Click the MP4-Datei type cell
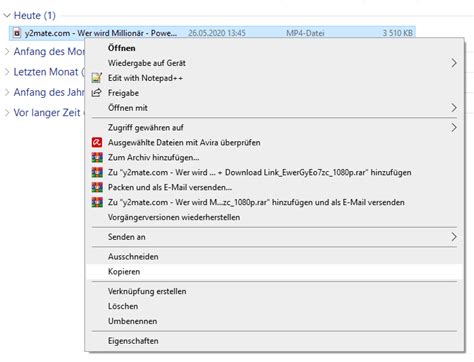This screenshot has height=362, width=474. 305,33
